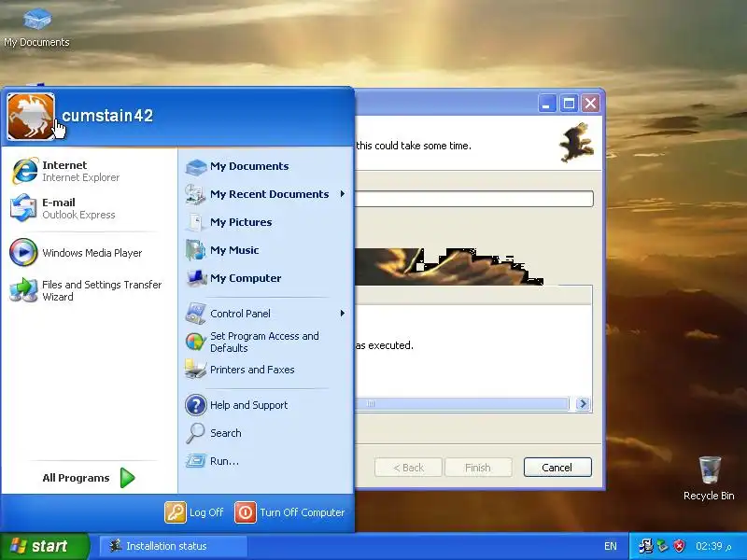Click the Safely Remove Hardware tray icon
This screenshot has height=560, width=747.
point(663,546)
